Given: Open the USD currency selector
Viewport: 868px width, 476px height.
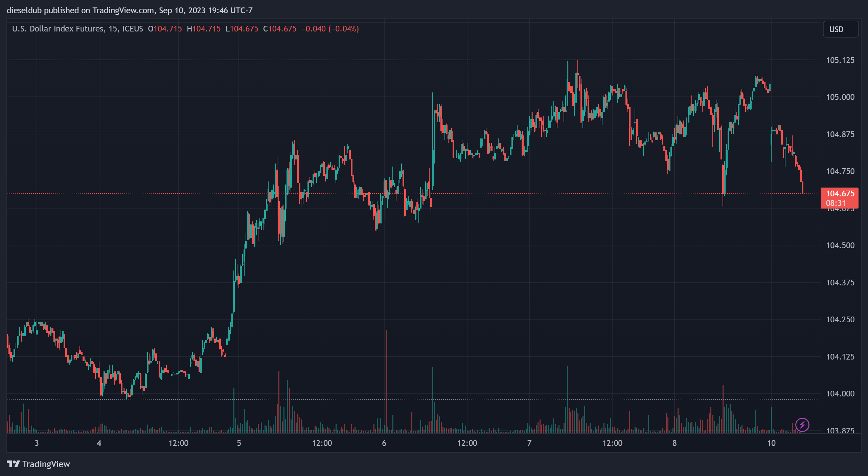Looking at the screenshot, I should click(x=840, y=29).
